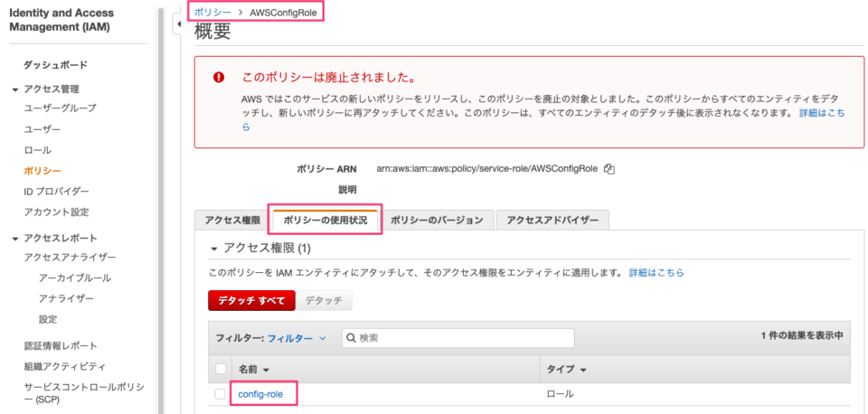
Task: Sort by タイプ column arrow
Action: pyautogui.click(x=582, y=369)
